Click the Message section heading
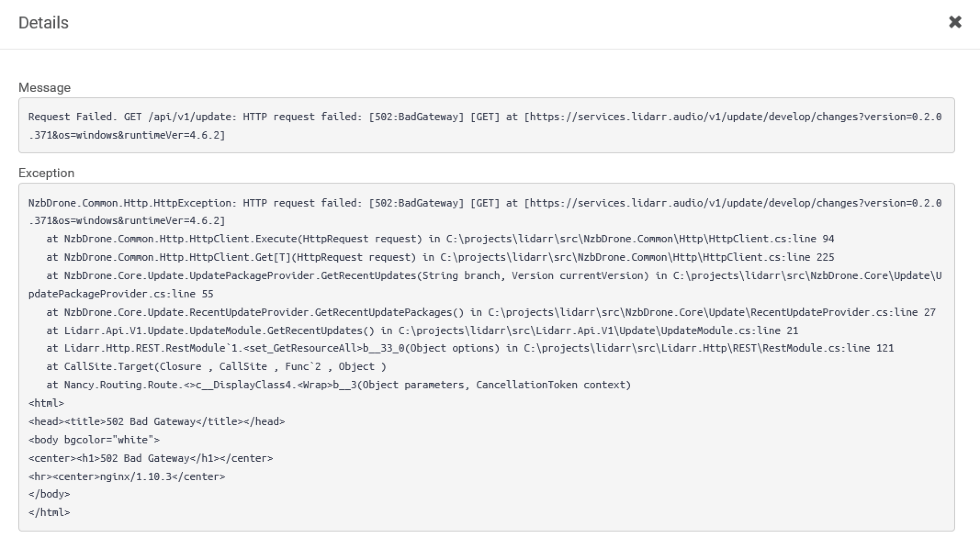The image size is (980, 560). [44, 87]
